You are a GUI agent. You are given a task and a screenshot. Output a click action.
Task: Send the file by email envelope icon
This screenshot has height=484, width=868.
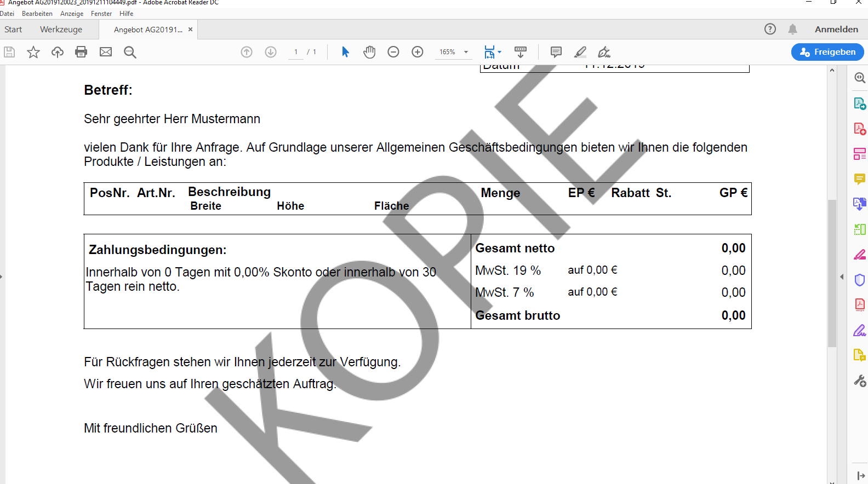[x=106, y=52]
